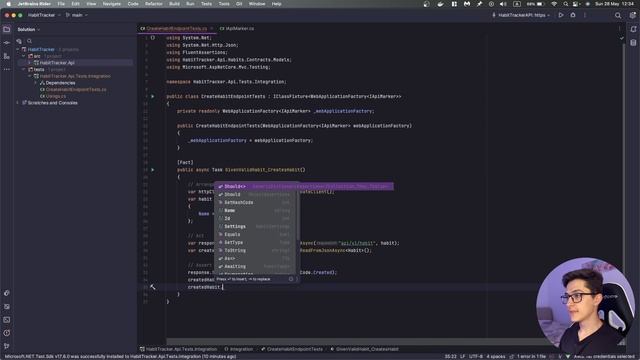Open the Build menu
This screenshot has width=640, height=360.
(174, 4)
